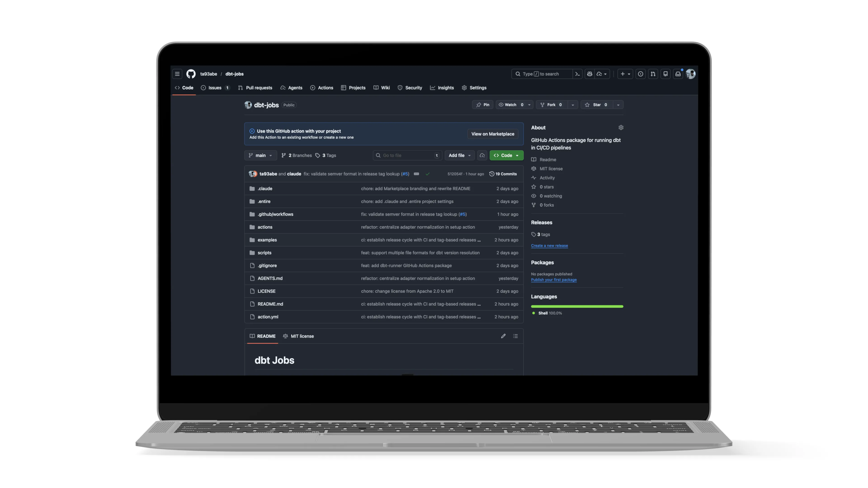
Task: Click the Shell language bar
Action: tap(577, 306)
